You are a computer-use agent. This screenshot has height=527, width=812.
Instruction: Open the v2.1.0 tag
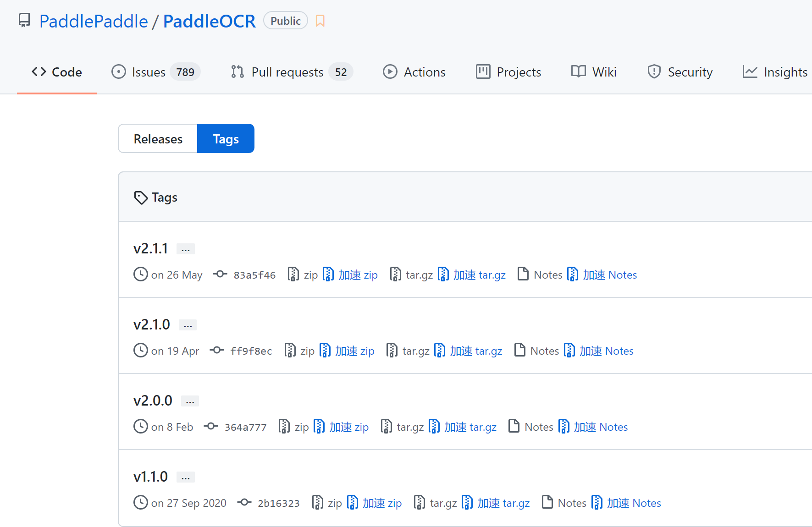[x=152, y=324]
